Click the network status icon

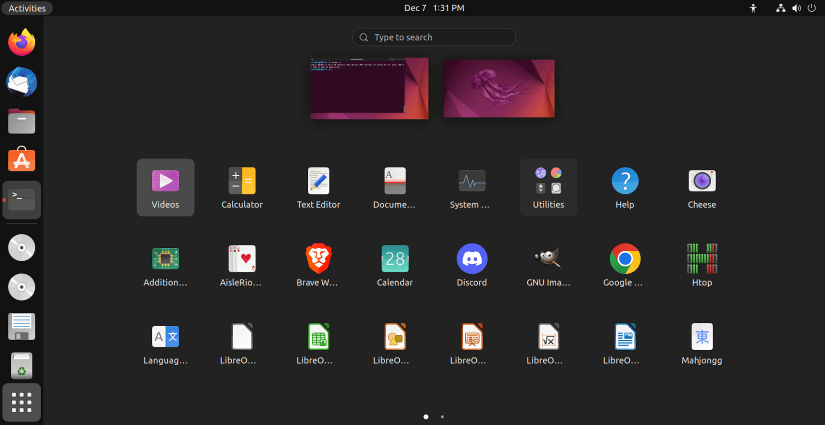(781, 8)
